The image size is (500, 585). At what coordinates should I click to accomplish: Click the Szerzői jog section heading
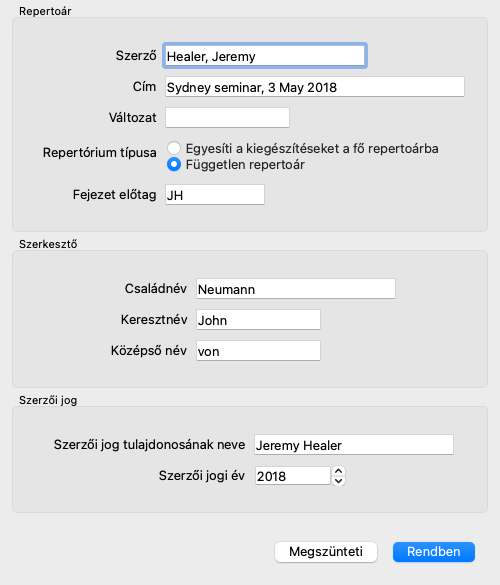click(x=48, y=400)
